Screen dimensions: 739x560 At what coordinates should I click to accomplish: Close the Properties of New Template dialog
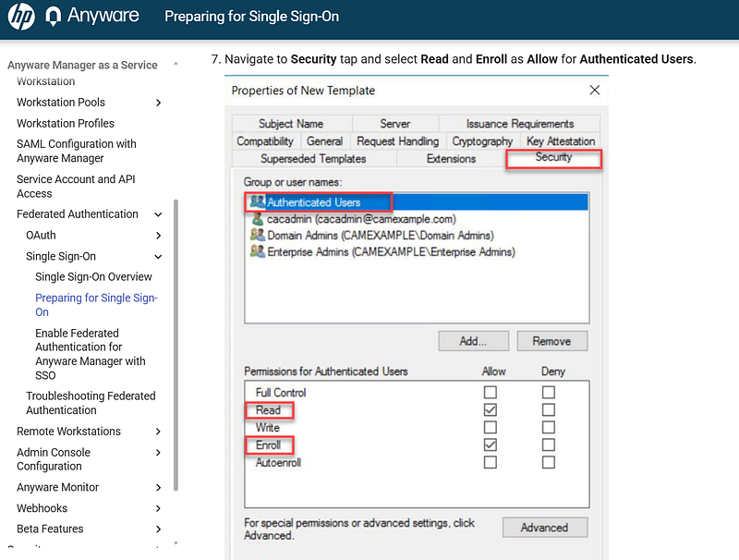point(594,90)
